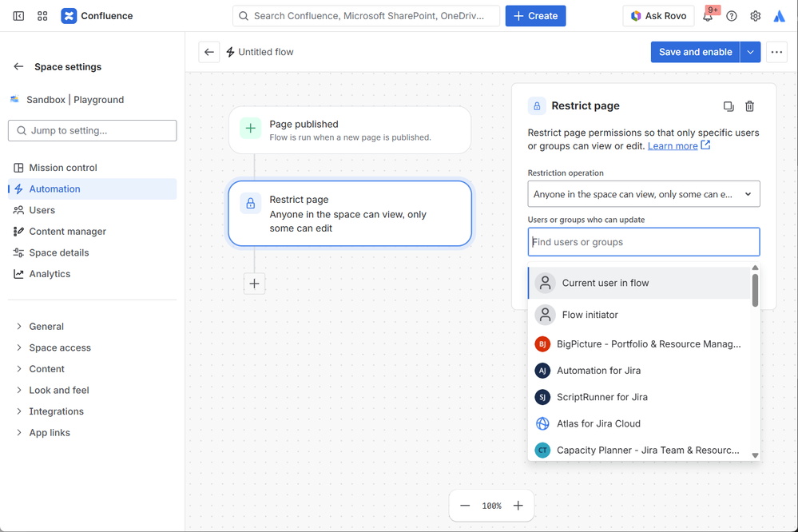
Task: Click the Save and enable button
Action: click(x=695, y=52)
